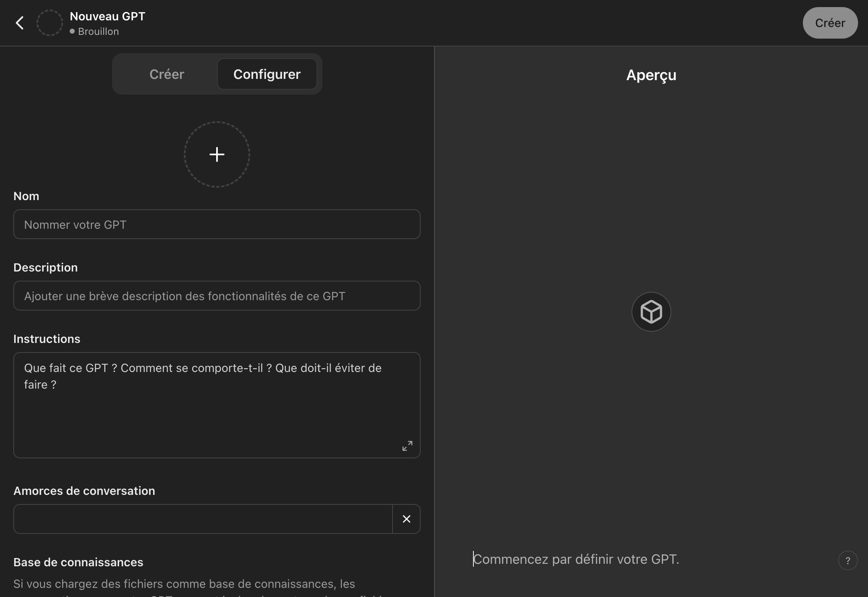Click the back arrow icon
The image size is (868, 597).
(x=20, y=23)
